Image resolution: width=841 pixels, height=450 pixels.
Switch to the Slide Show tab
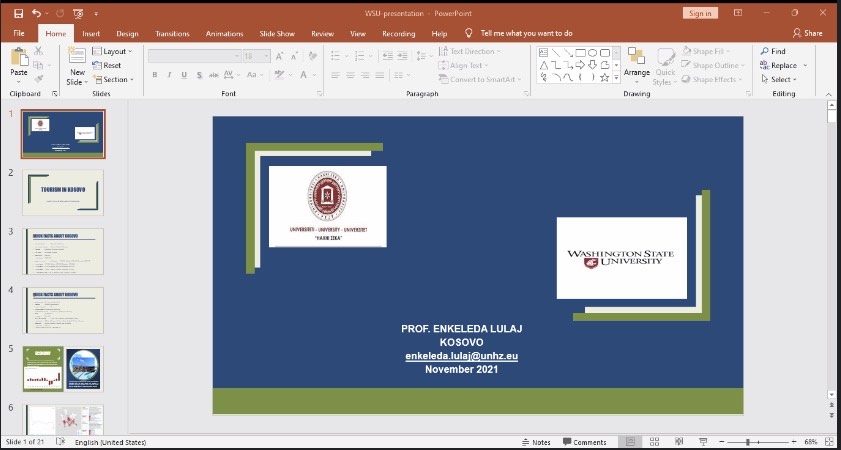(277, 33)
